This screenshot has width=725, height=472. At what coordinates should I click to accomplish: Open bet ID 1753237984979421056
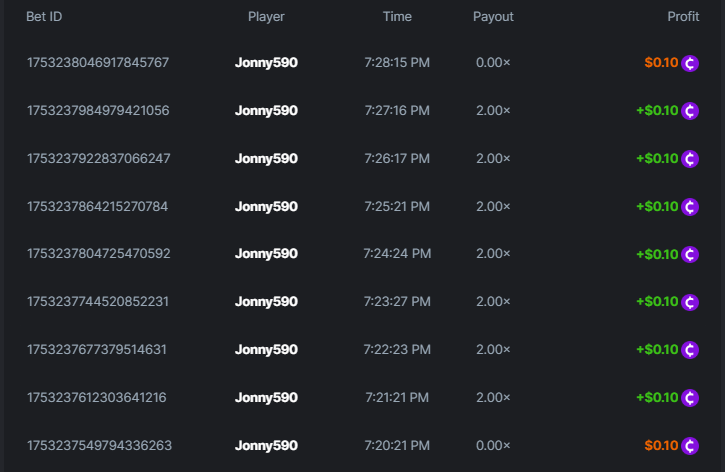pos(98,111)
